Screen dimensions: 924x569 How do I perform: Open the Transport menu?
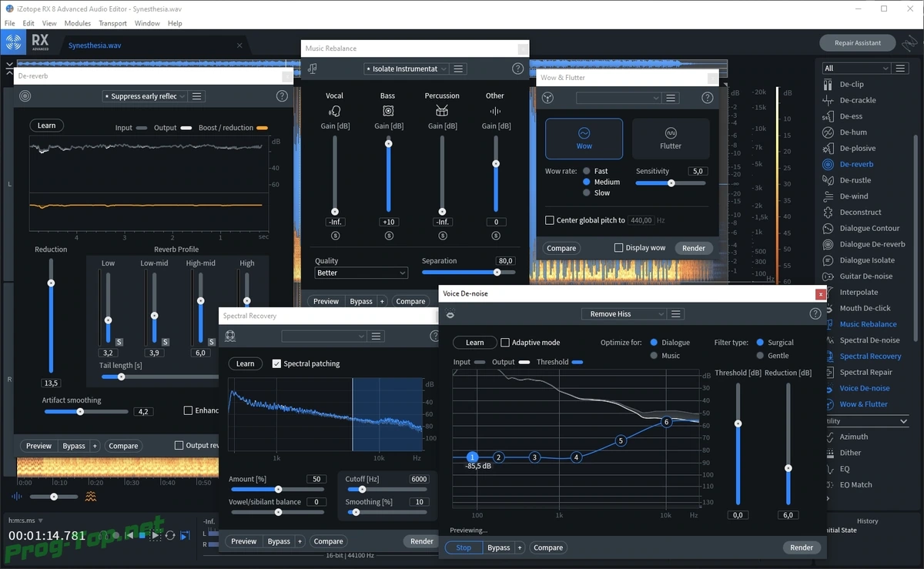(112, 23)
